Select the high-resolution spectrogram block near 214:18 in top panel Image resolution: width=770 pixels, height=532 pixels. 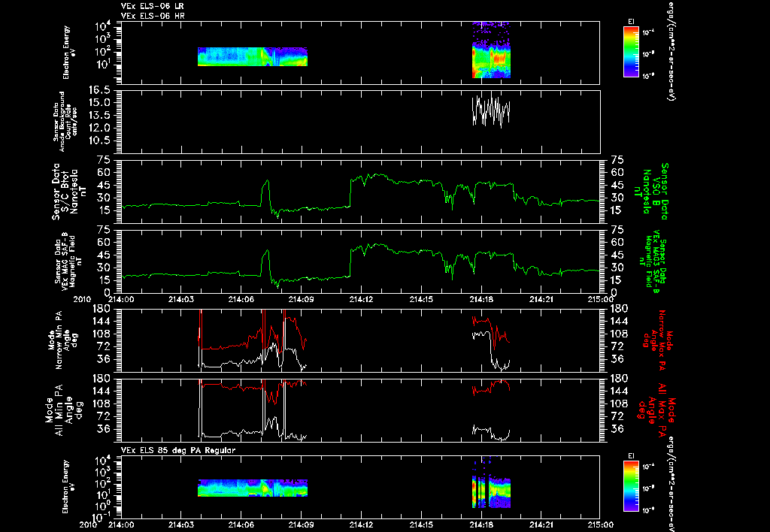pos(491,50)
